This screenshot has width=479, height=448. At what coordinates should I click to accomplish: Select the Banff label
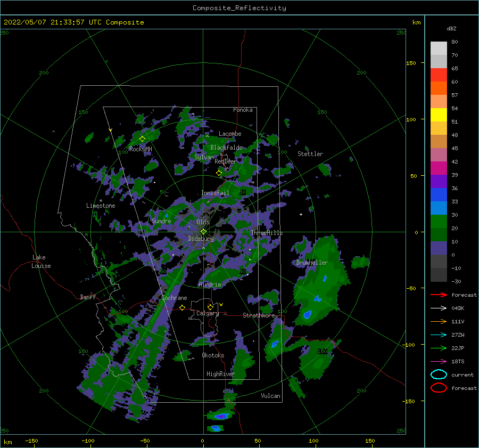pyautogui.click(x=88, y=297)
